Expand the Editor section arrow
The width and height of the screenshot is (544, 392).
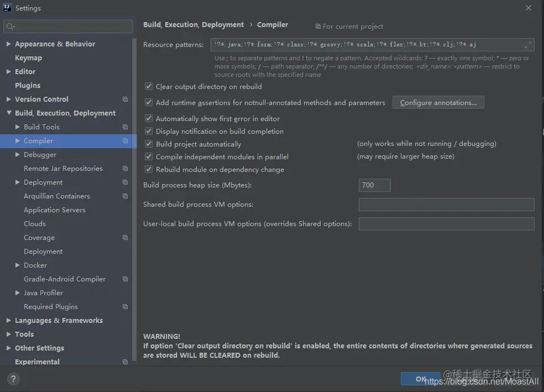(x=9, y=71)
